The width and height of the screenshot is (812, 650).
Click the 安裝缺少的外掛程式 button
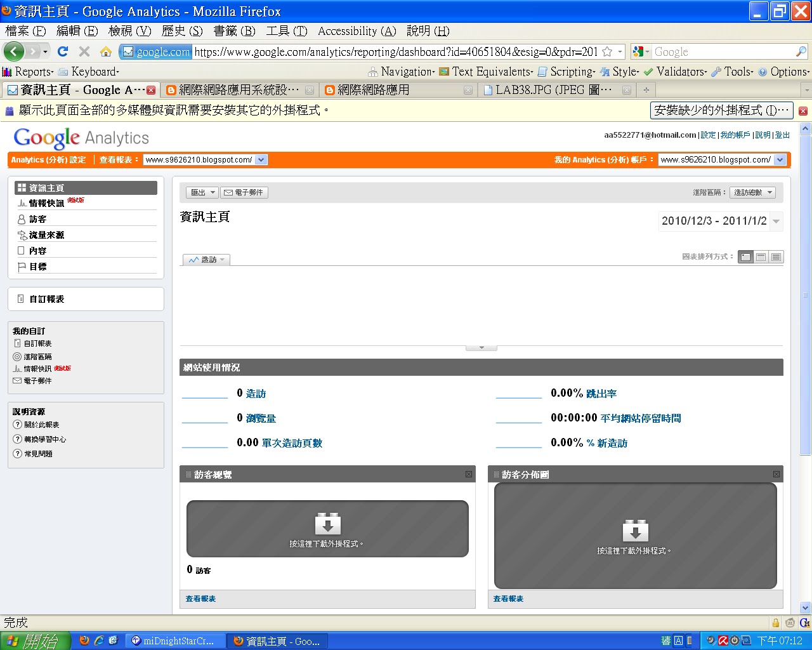[x=722, y=110]
